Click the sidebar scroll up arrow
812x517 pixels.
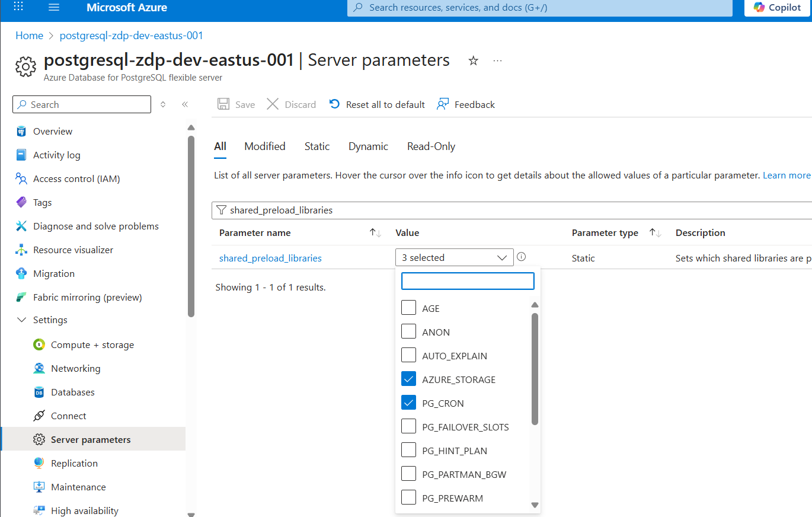191,127
